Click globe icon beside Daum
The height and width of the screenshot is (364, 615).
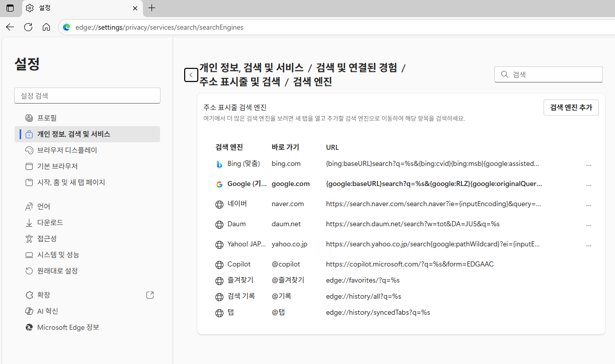219,225
